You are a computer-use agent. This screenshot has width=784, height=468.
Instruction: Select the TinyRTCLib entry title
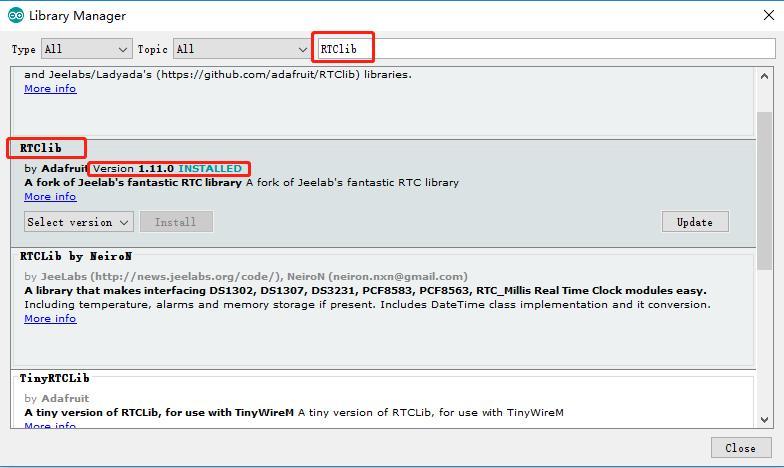(54, 378)
